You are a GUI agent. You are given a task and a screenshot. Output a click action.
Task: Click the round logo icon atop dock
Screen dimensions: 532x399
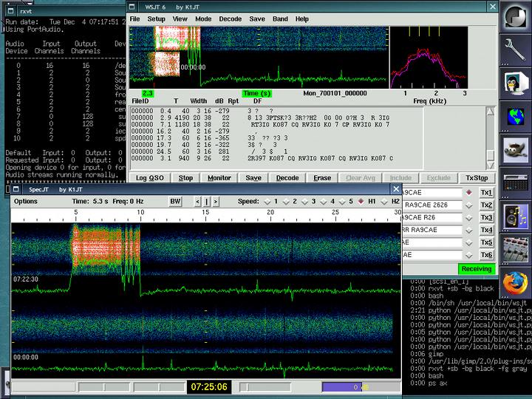[516, 16]
